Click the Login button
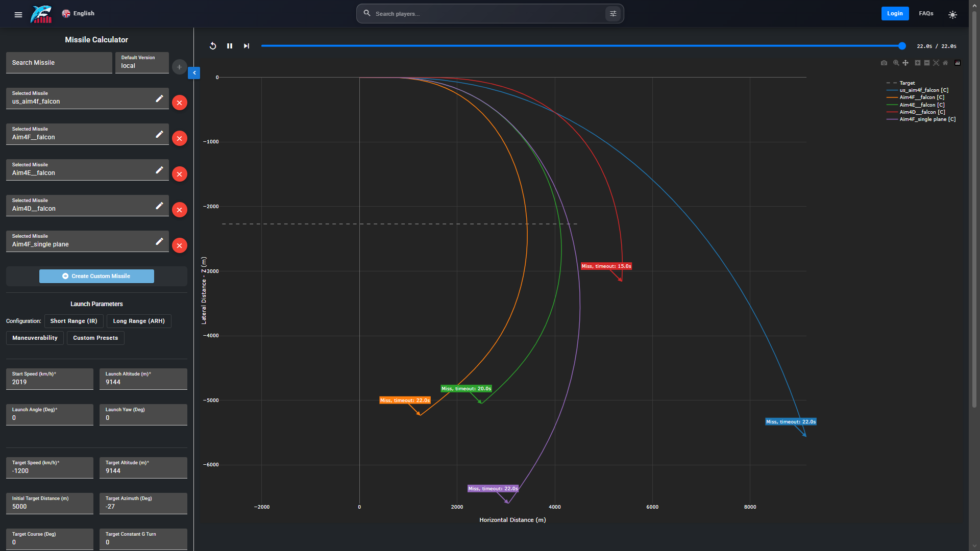 pyautogui.click(x=894, y=14)
